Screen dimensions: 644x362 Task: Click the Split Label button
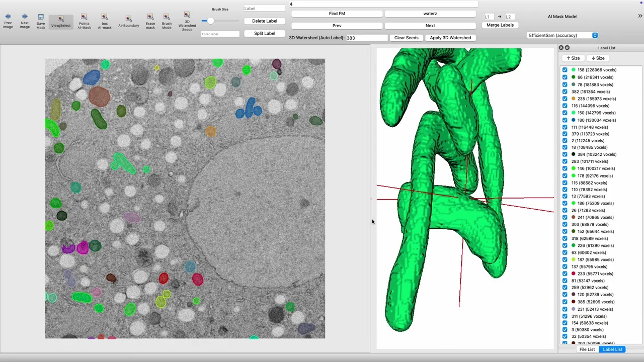pyautogui.click(x=265, y=33)
